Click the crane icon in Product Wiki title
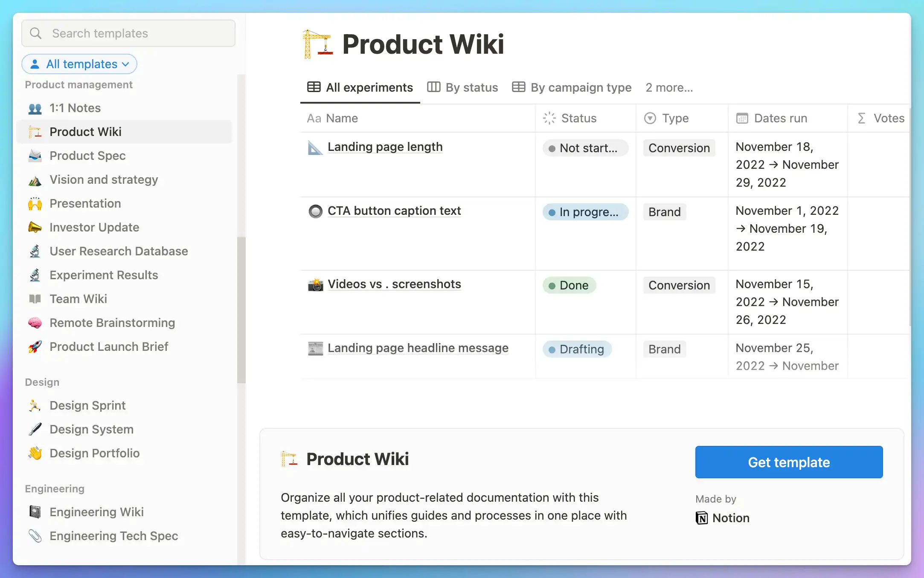 tap(317, 44)
